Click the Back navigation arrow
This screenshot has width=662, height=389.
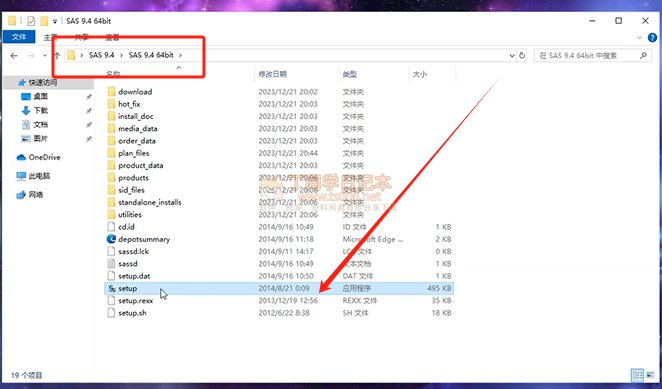coord(14,56)
